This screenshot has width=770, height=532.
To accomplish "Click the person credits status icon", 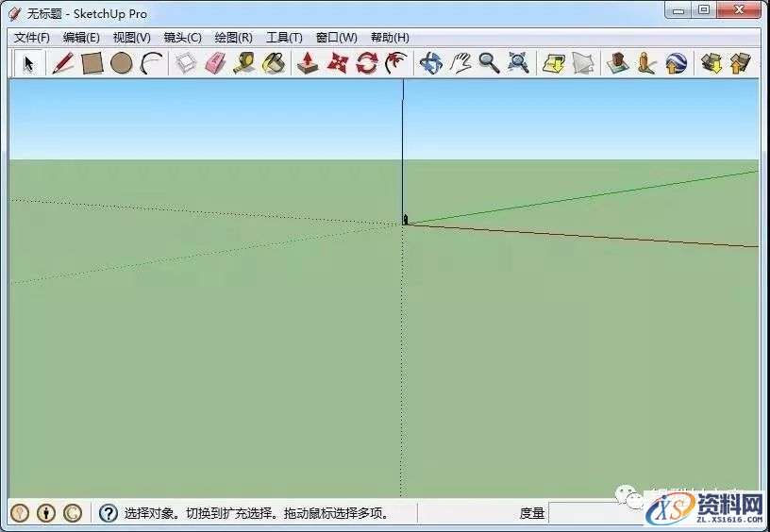I will [46, 513].
